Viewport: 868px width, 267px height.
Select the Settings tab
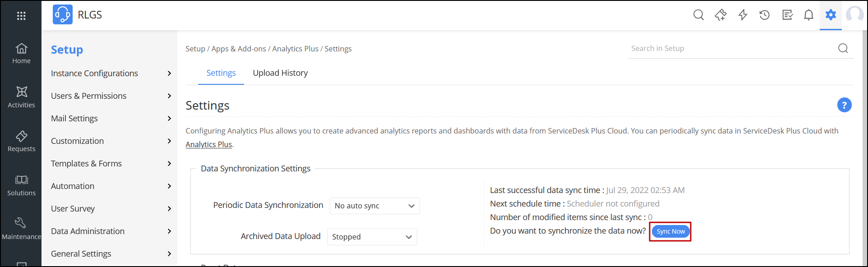click(221, 73)
